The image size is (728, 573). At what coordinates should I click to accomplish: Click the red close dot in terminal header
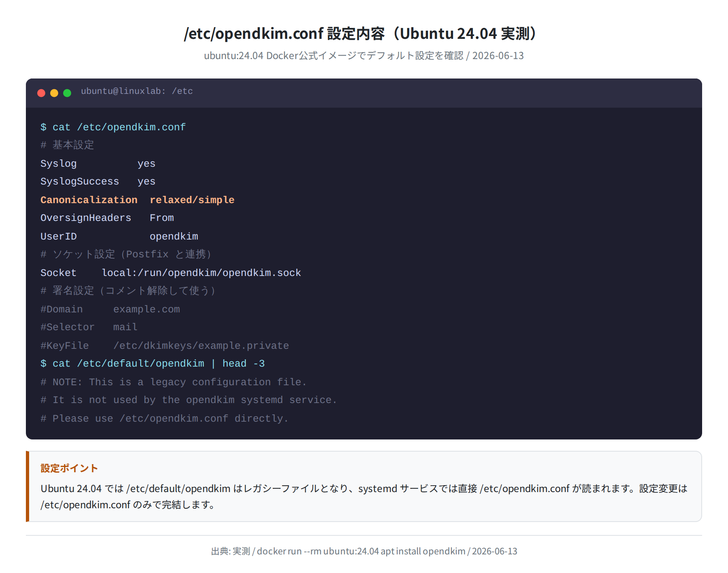(41, 93)
